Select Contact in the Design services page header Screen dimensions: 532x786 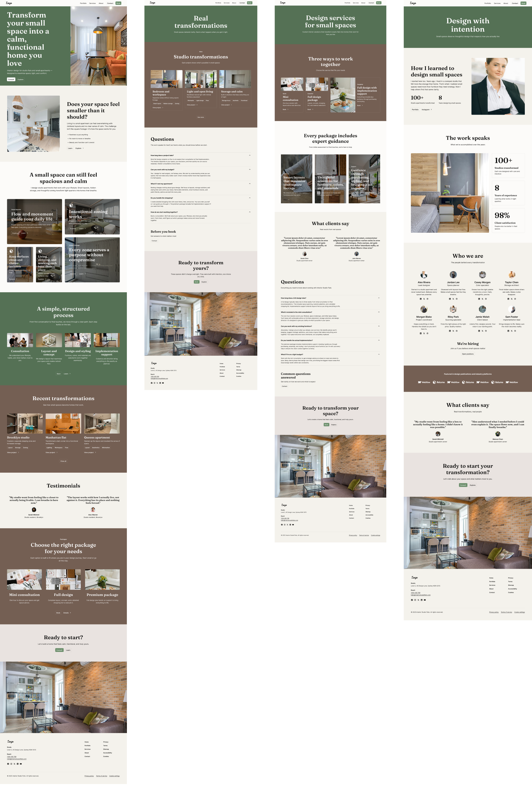(371, 3)
